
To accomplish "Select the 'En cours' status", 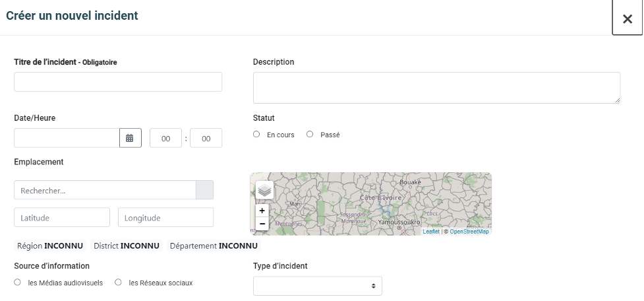I will point(256,134).
